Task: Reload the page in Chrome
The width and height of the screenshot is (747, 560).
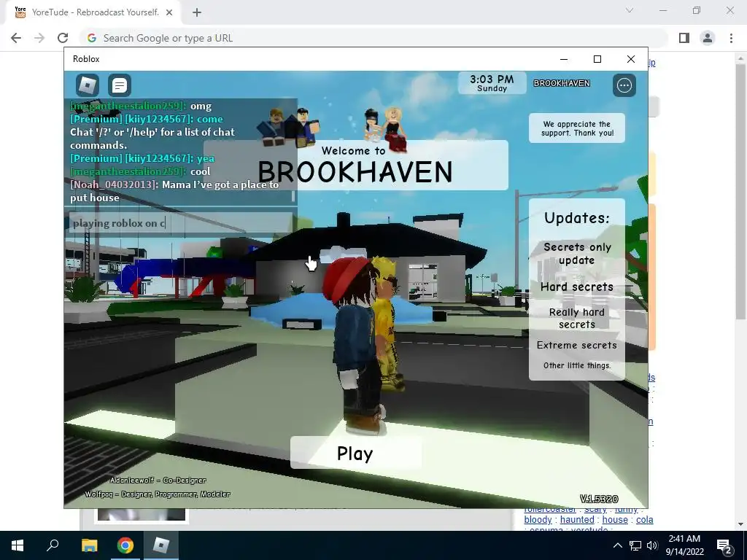Action: point(63,38)
